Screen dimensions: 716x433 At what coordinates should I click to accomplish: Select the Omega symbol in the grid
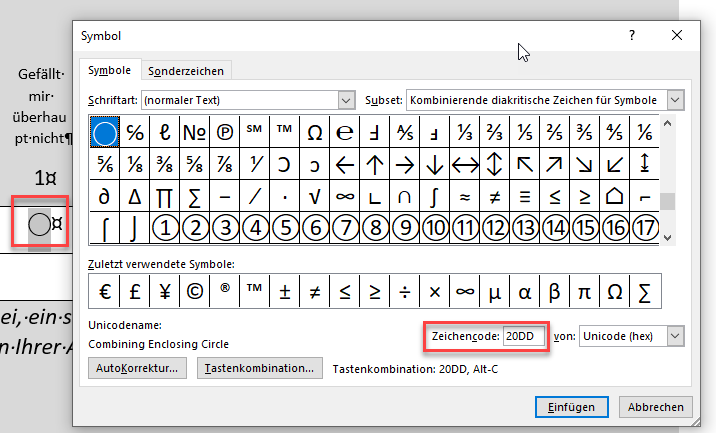coord(315,132)
